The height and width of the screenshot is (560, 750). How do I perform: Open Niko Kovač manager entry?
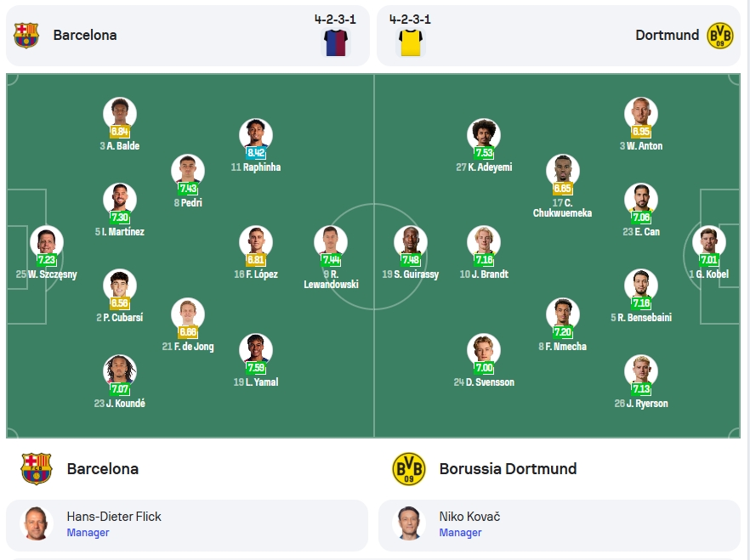(x=560, y=524)
